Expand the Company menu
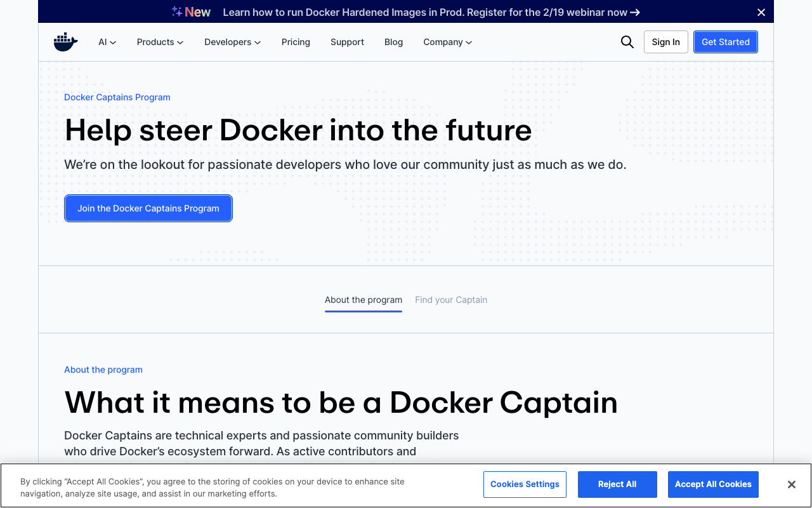This screenshot has width=812, height=508. [447, 42]
